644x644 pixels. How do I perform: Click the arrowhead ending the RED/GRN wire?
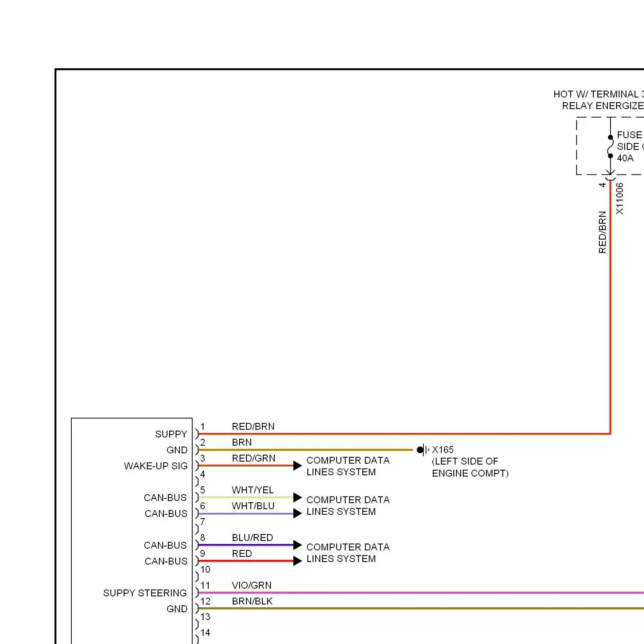point(298,466)
